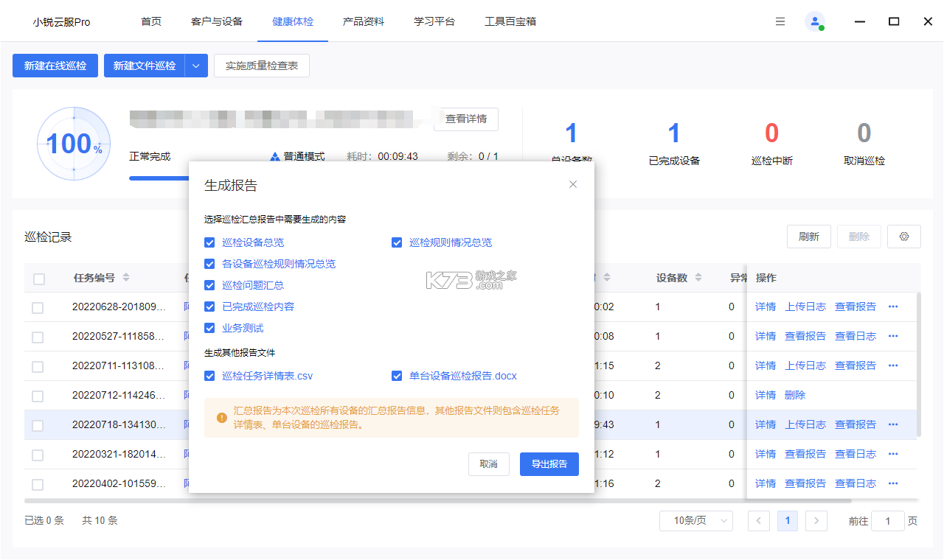Open more actions for task 20220628-201809
This screenshot has width=944, height=560.
[x=893, y=307]
